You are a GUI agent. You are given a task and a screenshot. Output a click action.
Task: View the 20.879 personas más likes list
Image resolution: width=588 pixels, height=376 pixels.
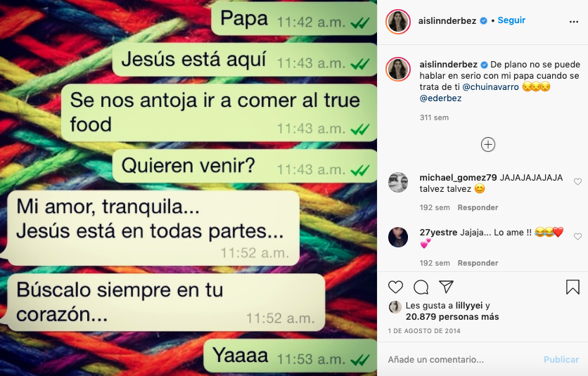452,317
